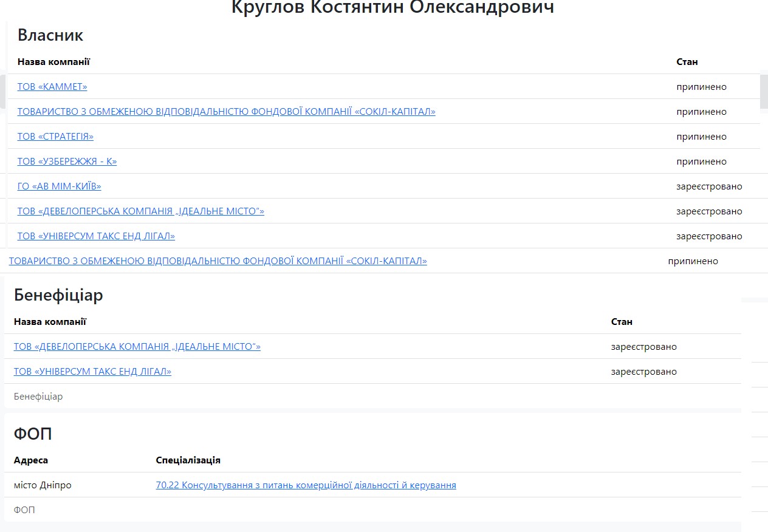768x532 pixels.
Task: Click the large Бенефіціар section heading
Action: click(58, 295)
